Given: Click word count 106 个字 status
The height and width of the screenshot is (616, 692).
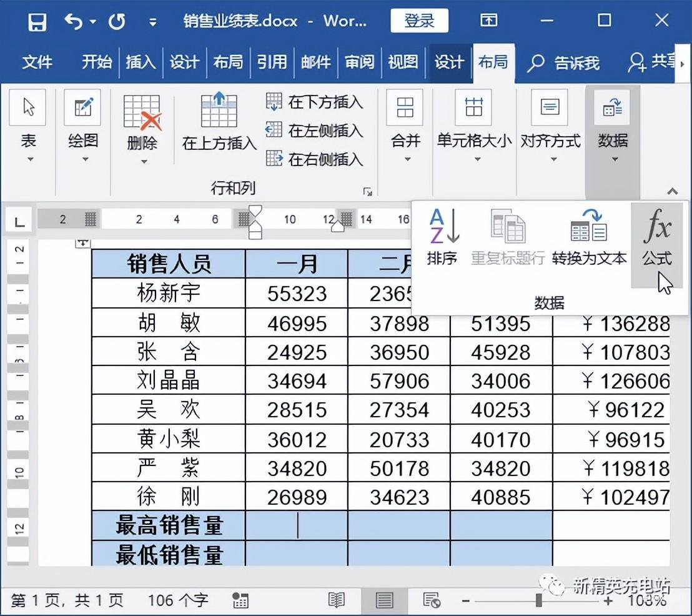Looking at the screenshot, I should [x=177, y=600].
